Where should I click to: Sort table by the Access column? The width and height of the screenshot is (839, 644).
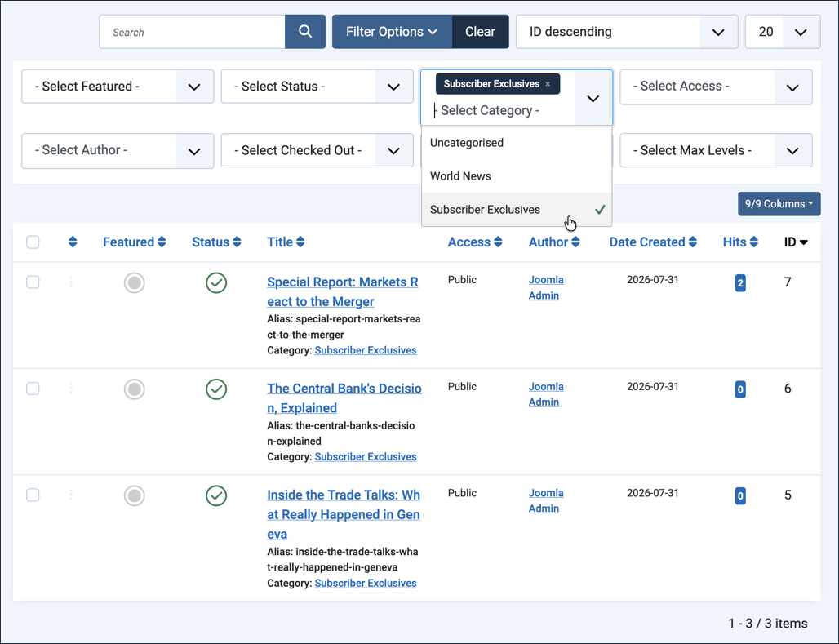475,242
